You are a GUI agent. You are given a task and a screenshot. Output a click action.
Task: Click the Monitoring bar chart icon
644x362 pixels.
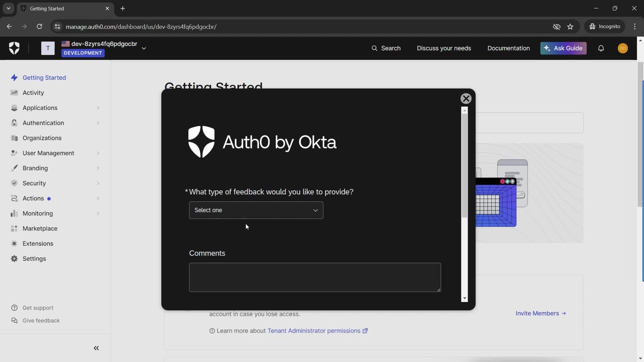pyautogui.click(x=14, y=214)
